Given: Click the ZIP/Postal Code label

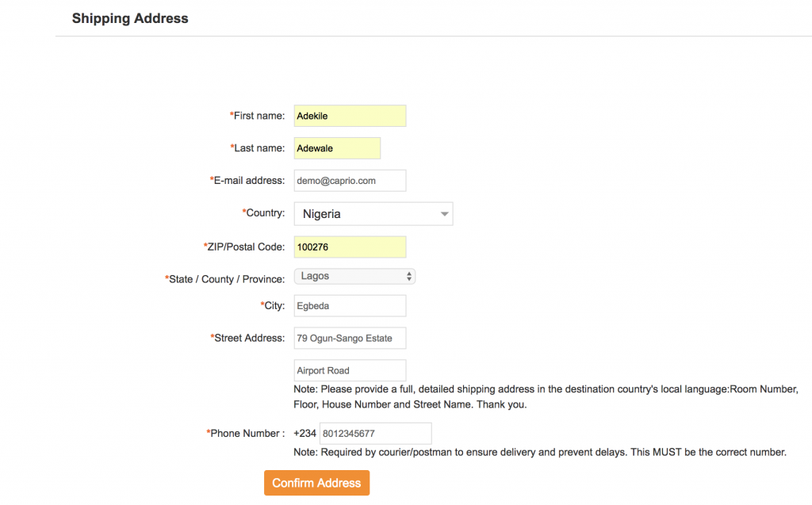Looking at the screenshot, I should pos(244,247).
